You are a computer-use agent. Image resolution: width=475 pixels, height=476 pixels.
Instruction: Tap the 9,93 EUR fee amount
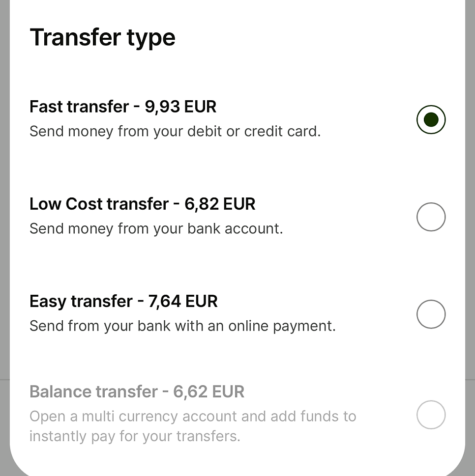[x=180, y=107]
